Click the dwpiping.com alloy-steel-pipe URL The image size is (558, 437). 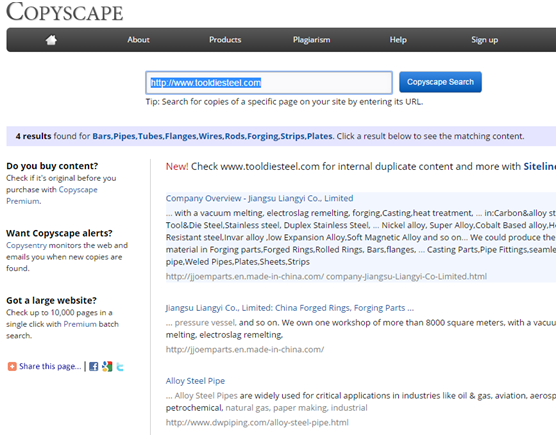(x=257, y=422)
